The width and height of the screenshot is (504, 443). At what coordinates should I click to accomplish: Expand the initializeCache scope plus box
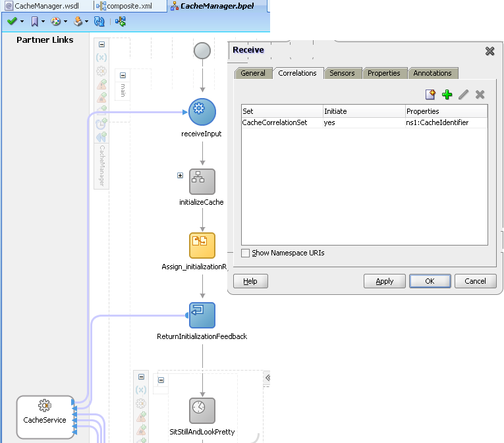(180, 175)
